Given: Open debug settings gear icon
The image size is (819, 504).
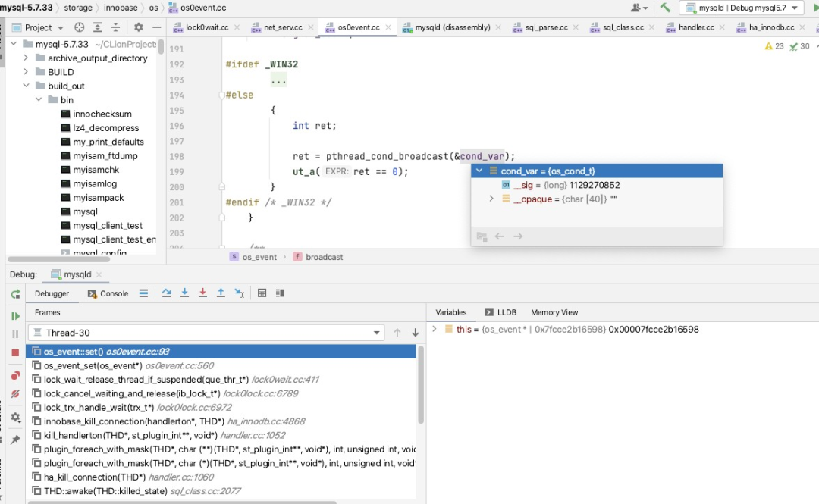Looking at the screenshot, I should point(15,418).
